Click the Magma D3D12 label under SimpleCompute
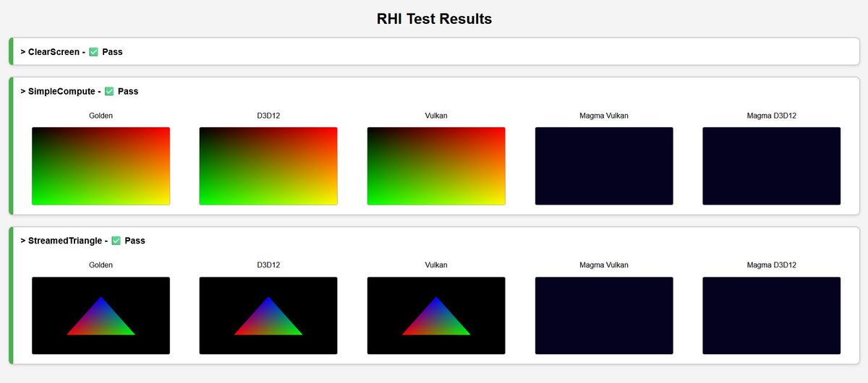868x383 pixels. click(772, 116)
